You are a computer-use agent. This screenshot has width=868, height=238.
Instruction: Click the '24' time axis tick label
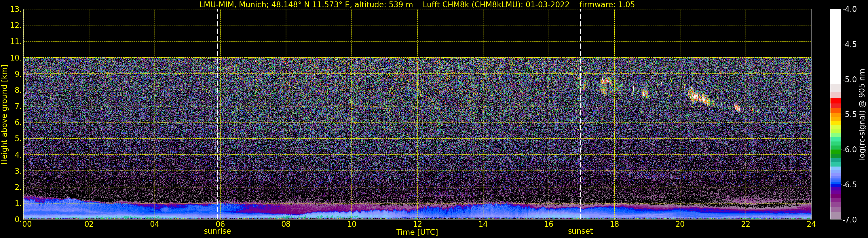point(811,224)
